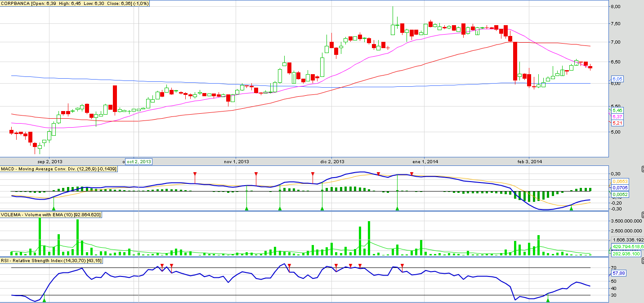Click the highlighted oct 2, 2013 date marker
This screenshot has height=303, width=644.
(x=139, y=161)
